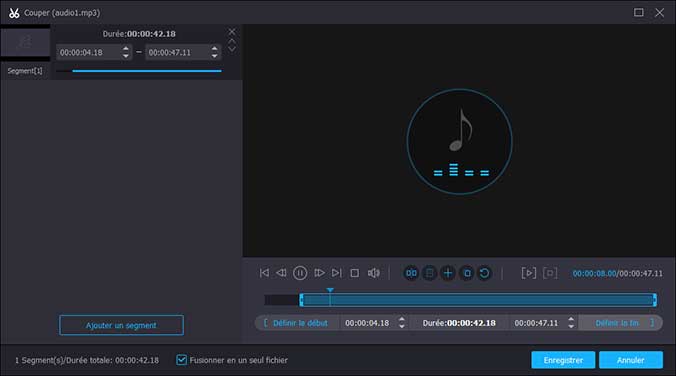Toggle 'Fusionner en un seul fichier' checkbox
Screen dimensions: 676x376
182,360
